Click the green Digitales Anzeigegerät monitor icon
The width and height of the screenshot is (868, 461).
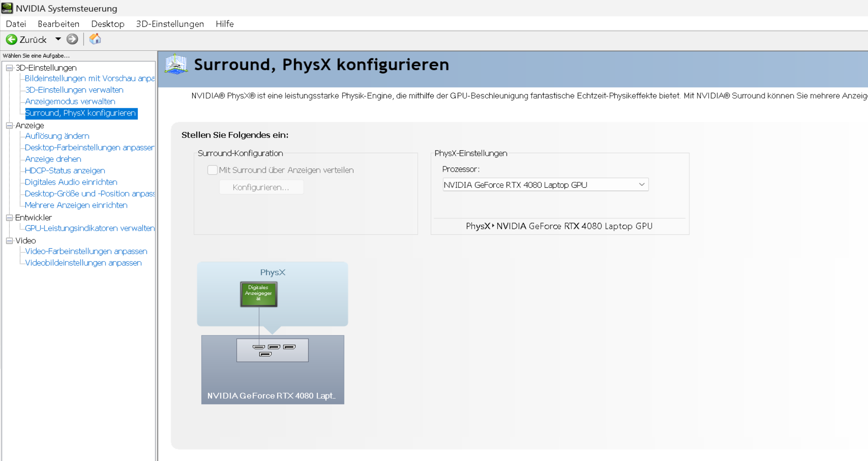click(258, 294)
